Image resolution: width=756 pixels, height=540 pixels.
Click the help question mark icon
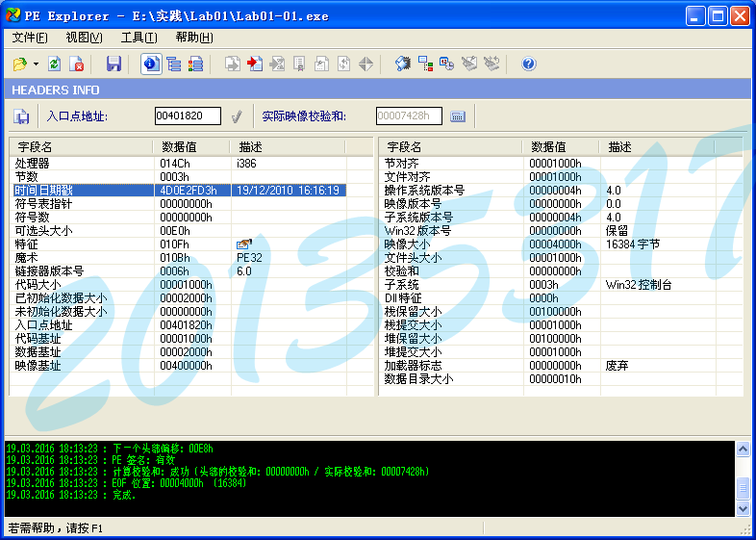point(528,64)
